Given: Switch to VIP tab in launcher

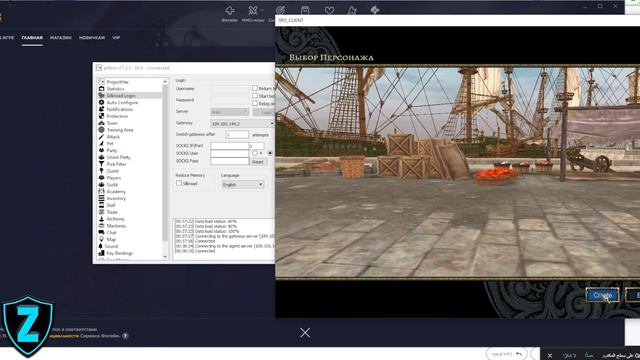Looking at the screenshot, I should click(x=116, y=38).
